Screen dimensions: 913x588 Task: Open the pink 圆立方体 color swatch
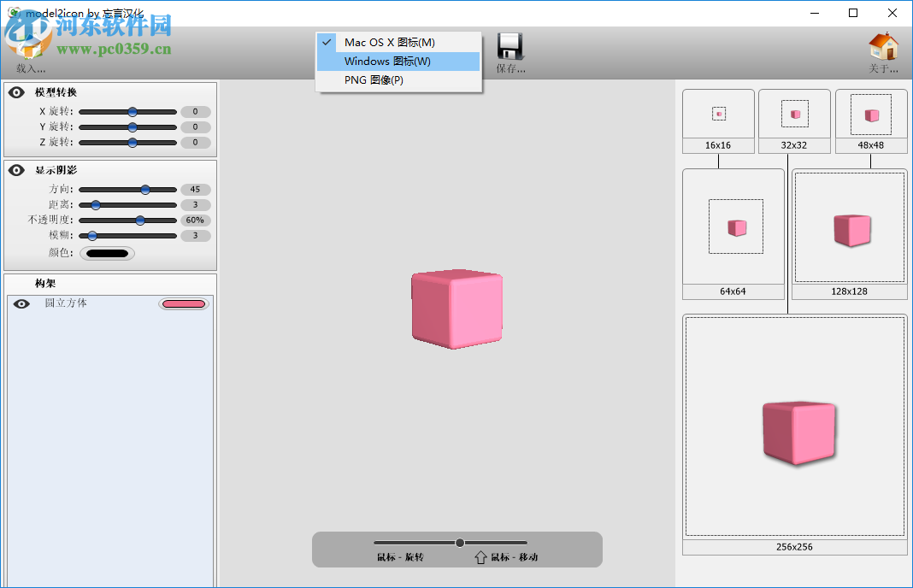click(x=184, y=304)
